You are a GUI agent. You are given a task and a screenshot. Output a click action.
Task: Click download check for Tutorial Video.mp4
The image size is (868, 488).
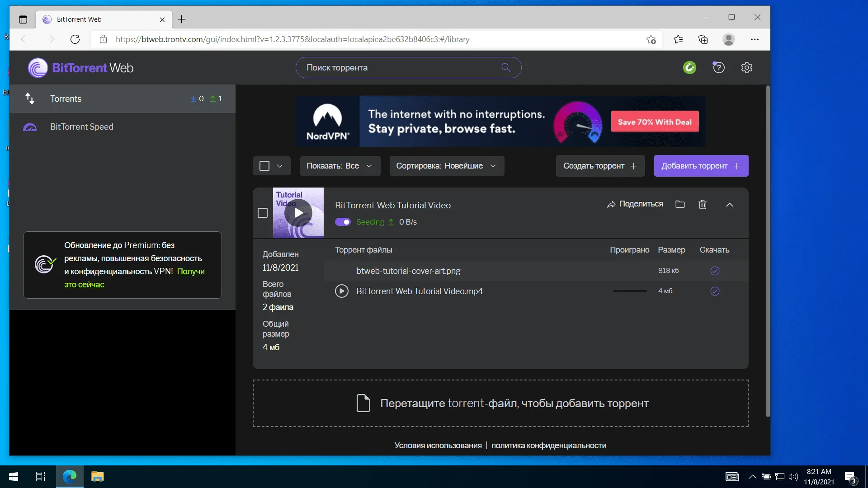click(x=715, y=291)
